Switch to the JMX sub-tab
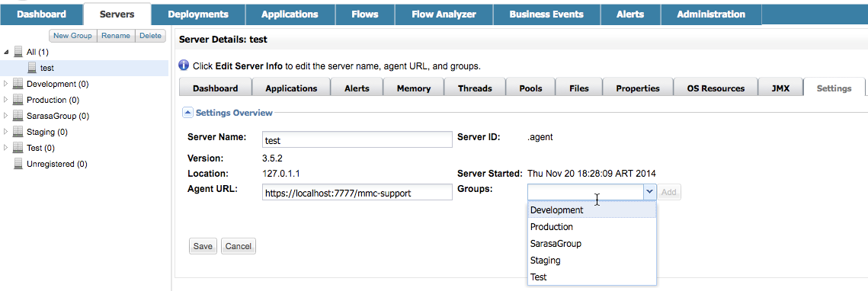 780,88
